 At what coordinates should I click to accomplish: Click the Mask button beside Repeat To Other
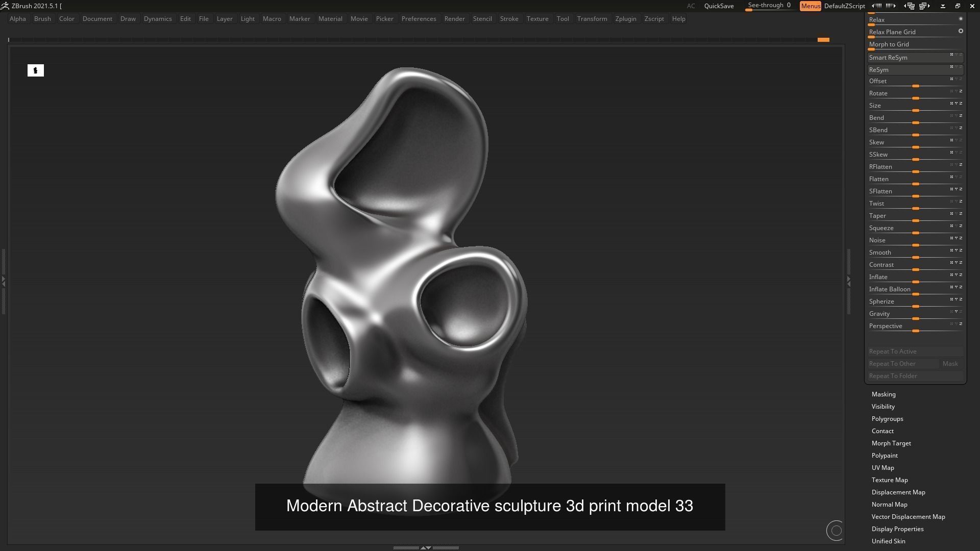click(x=952, y=364)
